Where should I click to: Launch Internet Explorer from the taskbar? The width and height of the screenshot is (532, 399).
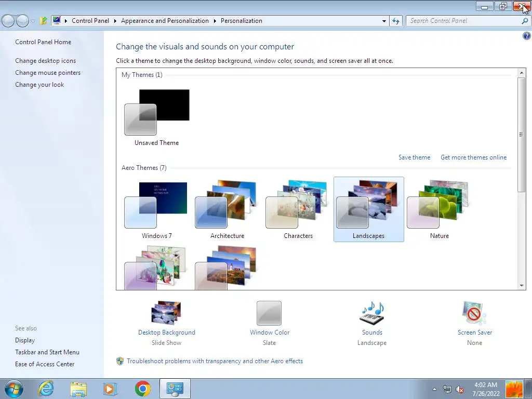pos(46,389)
